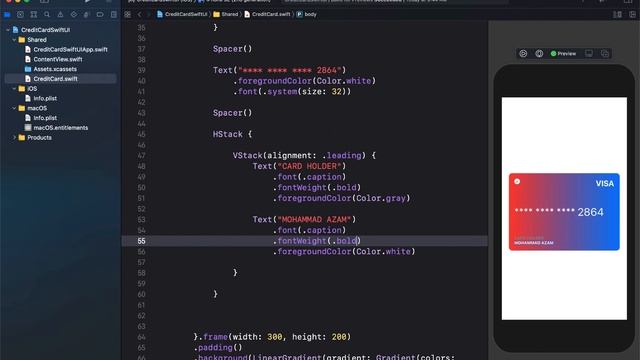Click .foregroundColor(Color.gray) in the code
The image size is (640, 360).
pos(342,198)
